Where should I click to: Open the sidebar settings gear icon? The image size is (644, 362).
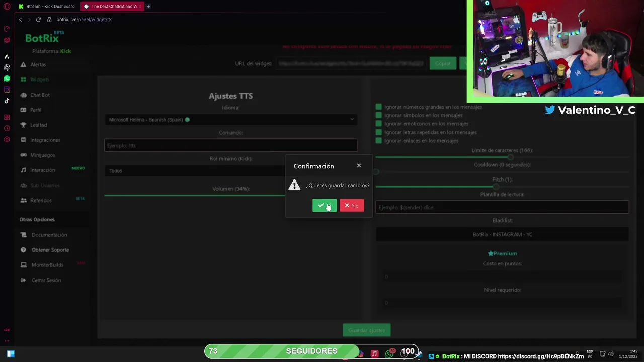coord(7,139)
